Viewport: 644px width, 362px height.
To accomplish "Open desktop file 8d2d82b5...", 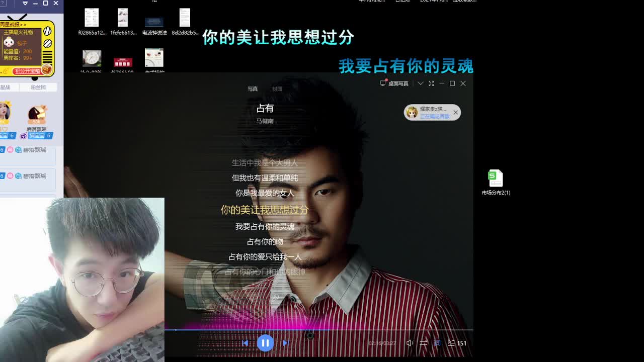I will coord(185,22).
